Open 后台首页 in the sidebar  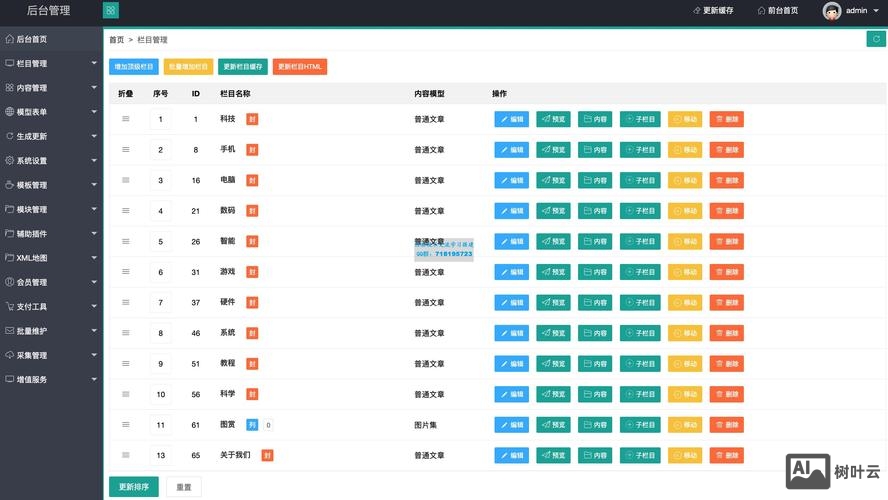51,39
